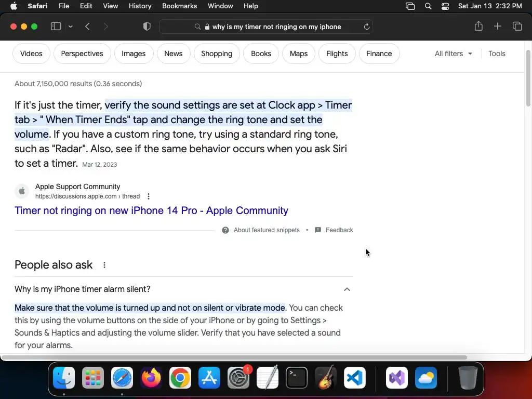Open People also ask three-dot menu
This screenshot has width=532, height=399.
click(x=104, y=265)
